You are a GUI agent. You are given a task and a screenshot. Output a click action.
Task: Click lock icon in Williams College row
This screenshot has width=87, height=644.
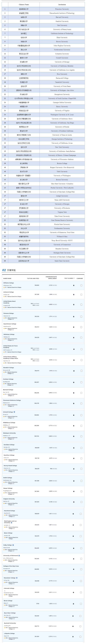pos(74,285)
